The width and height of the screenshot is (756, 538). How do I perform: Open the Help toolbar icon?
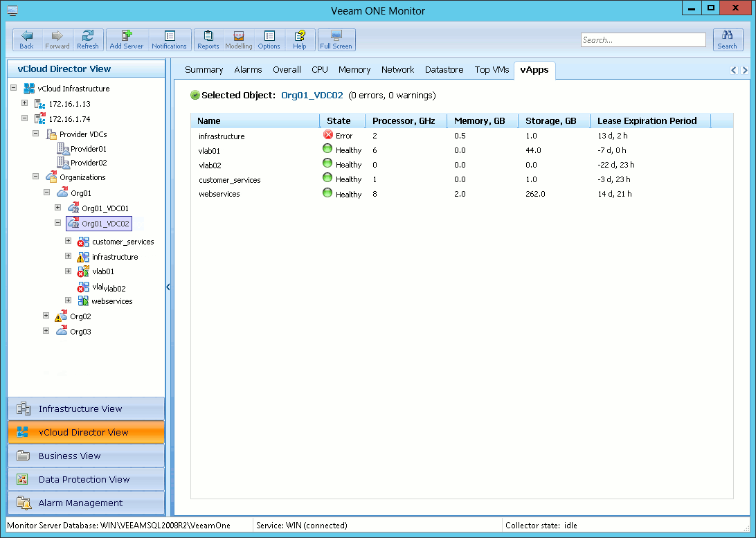(300, 39)
